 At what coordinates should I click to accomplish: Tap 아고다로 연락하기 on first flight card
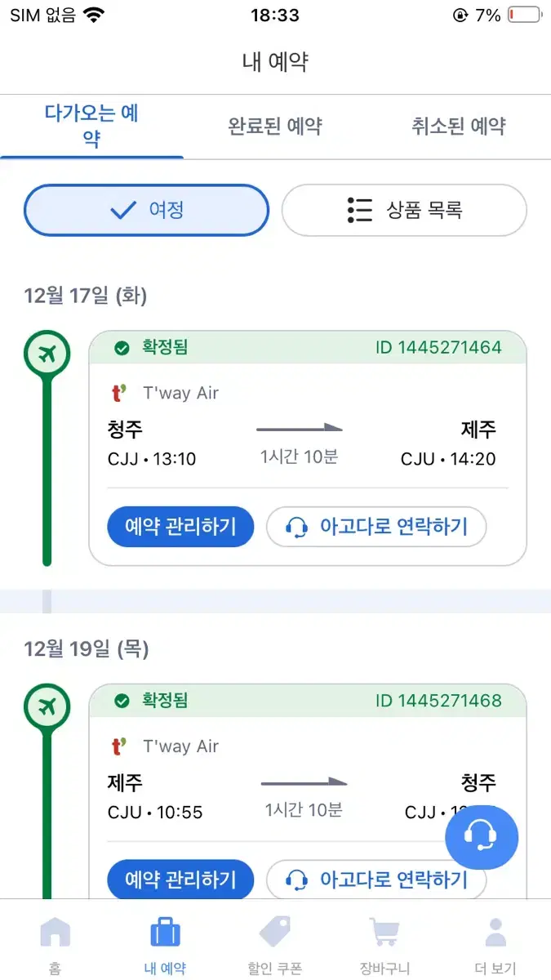point(376,527)
